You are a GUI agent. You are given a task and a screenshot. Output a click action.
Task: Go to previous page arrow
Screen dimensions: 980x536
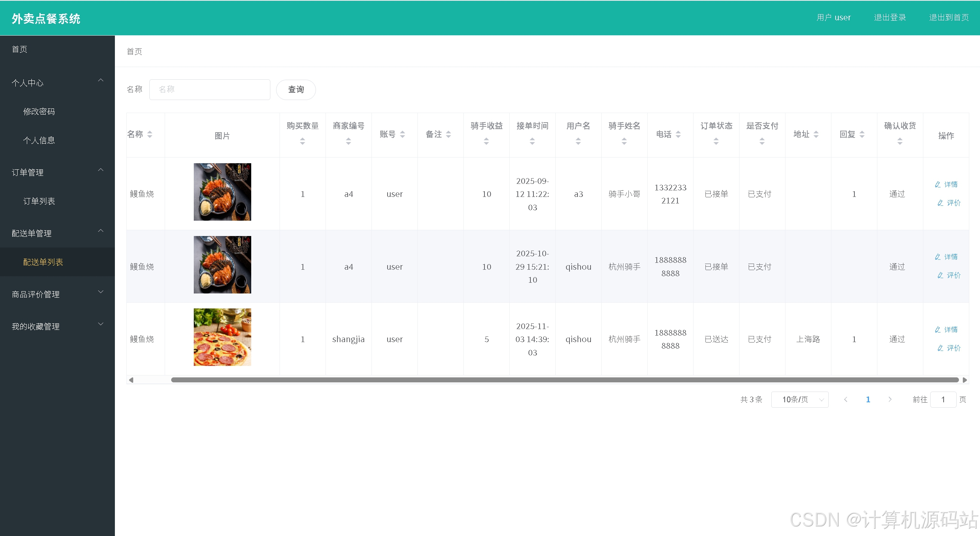(846, 400)
